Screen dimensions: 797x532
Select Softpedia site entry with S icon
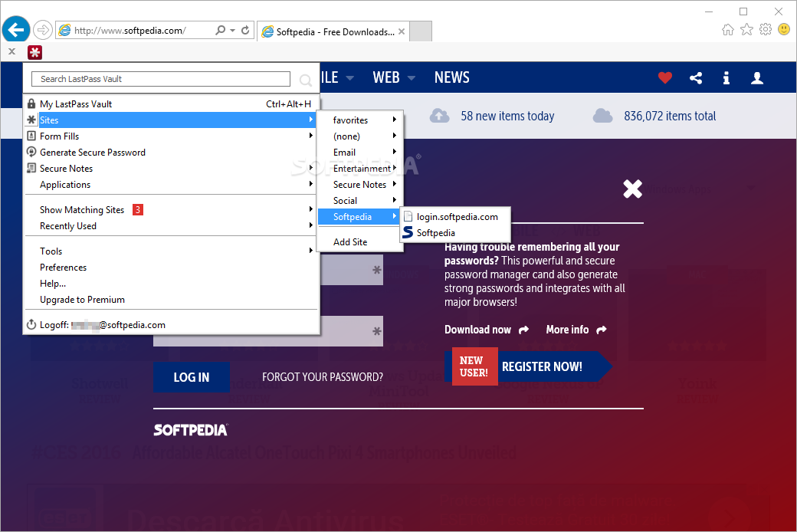click(x=455, y=233)
